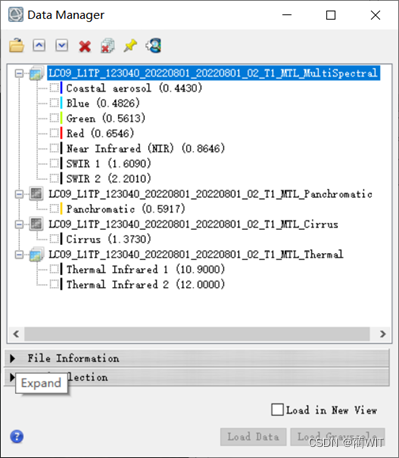Select the "Thermal Infrared 2 (12.0000)" text
This screenshot has height=458, width=399.
coord(145,284)
